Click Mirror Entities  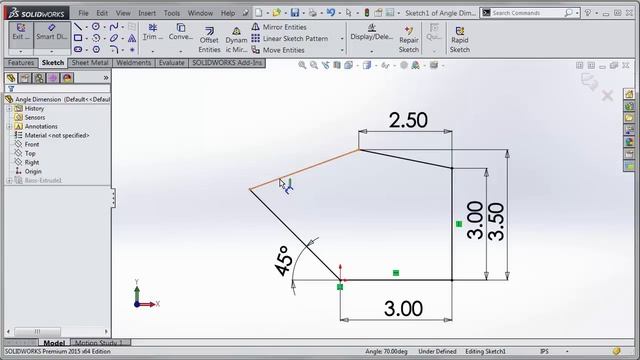click(x=280, y=27)
